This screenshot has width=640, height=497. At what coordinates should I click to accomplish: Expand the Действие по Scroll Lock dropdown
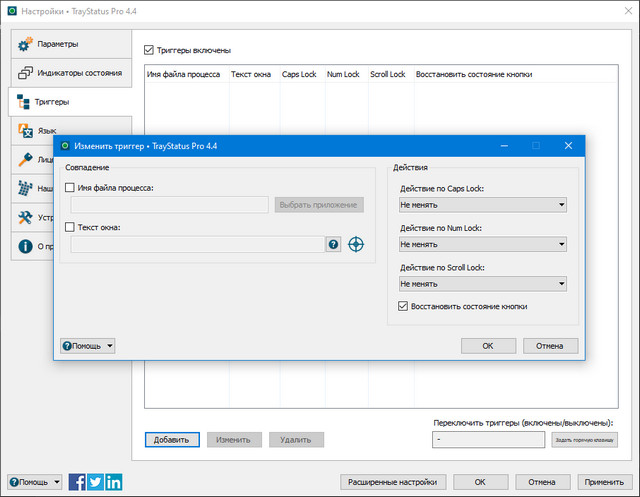coord(482,283)
